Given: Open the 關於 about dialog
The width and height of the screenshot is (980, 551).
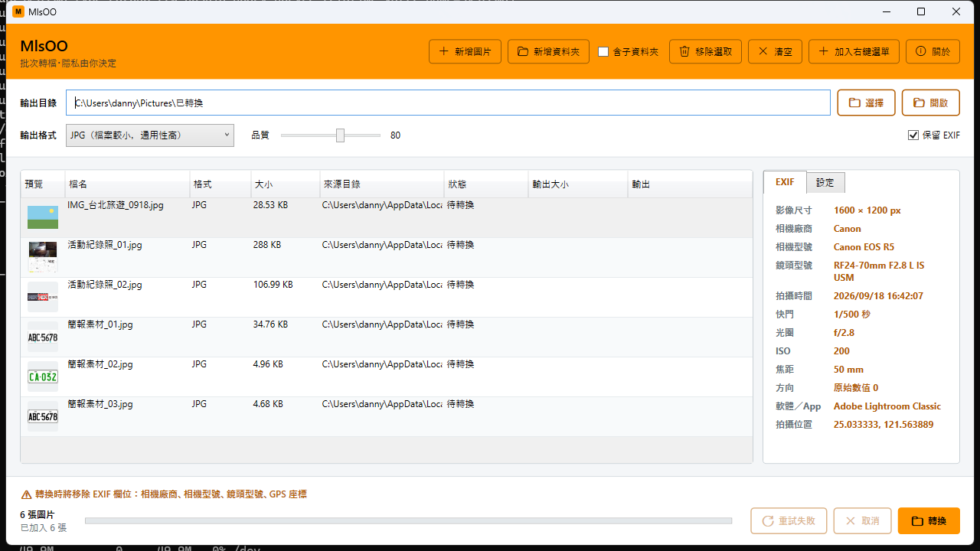Looking at the screenshot, I should 933,52.
